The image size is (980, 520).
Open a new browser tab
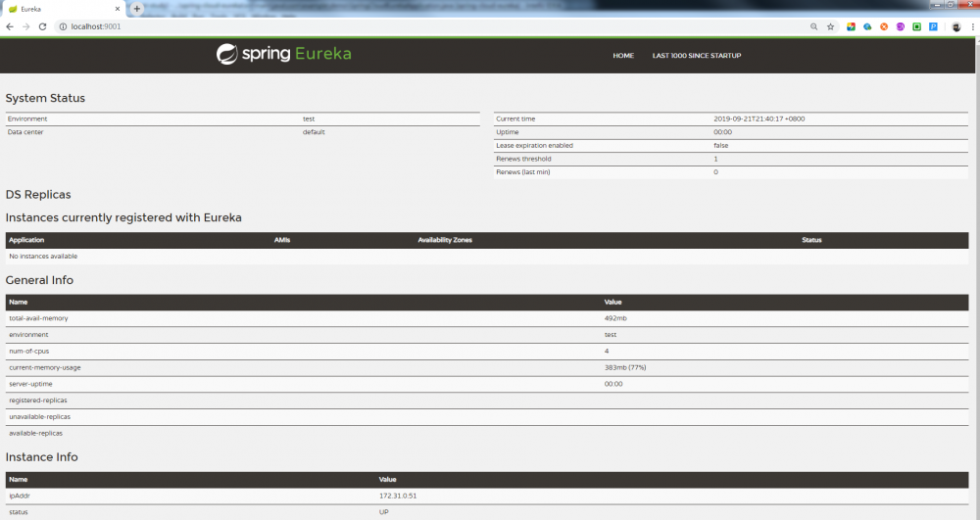tap(137, 9)
